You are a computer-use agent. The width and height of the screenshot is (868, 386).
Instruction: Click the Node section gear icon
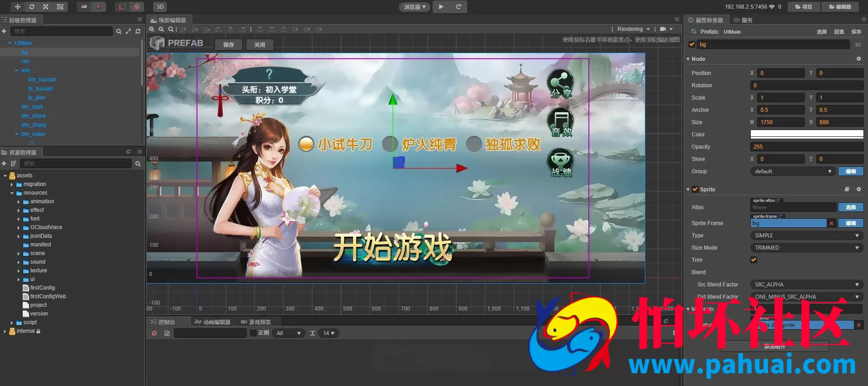point(858,59)
